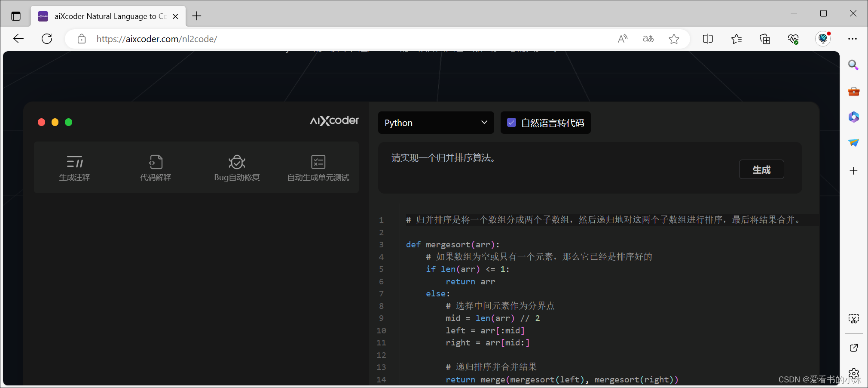868x388 pixels.
Task: Click the 生成 generate button
Action: (x=761, y=169)
